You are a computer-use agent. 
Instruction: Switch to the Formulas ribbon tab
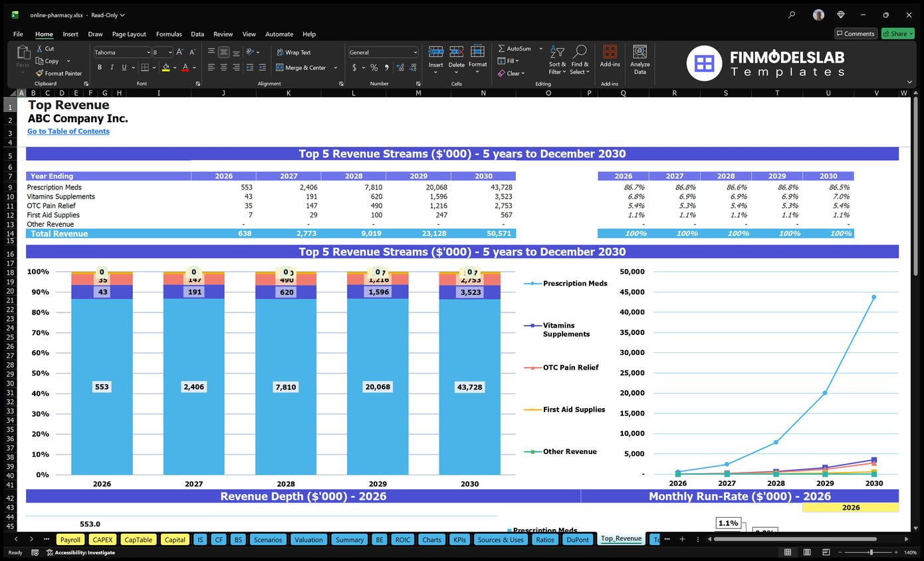point(169,34)
